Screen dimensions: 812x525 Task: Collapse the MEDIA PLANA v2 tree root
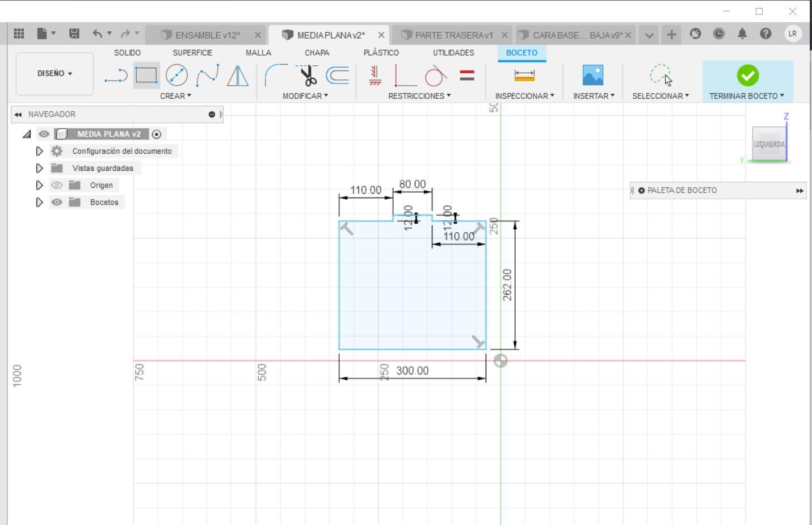[x=27, y=134]
